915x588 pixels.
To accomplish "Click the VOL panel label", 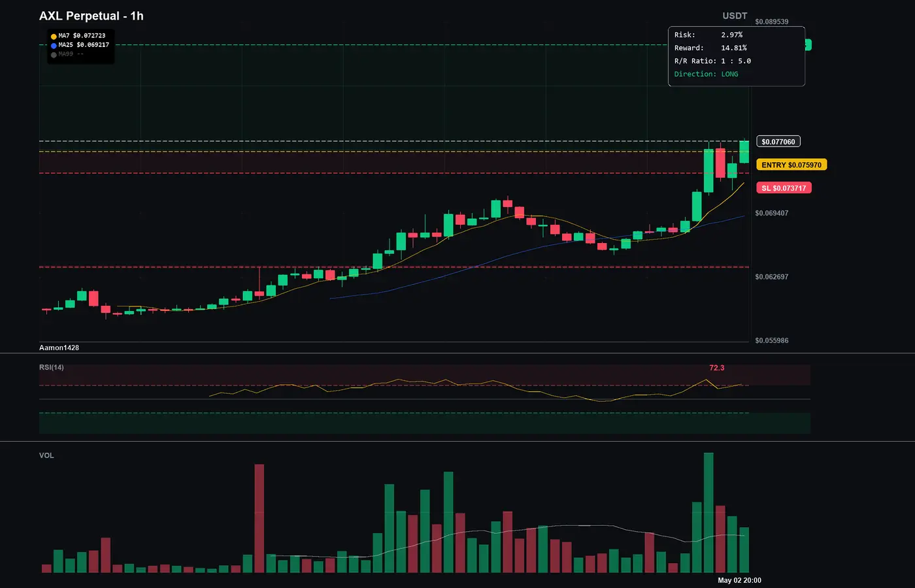I will (x=46, y=455).
